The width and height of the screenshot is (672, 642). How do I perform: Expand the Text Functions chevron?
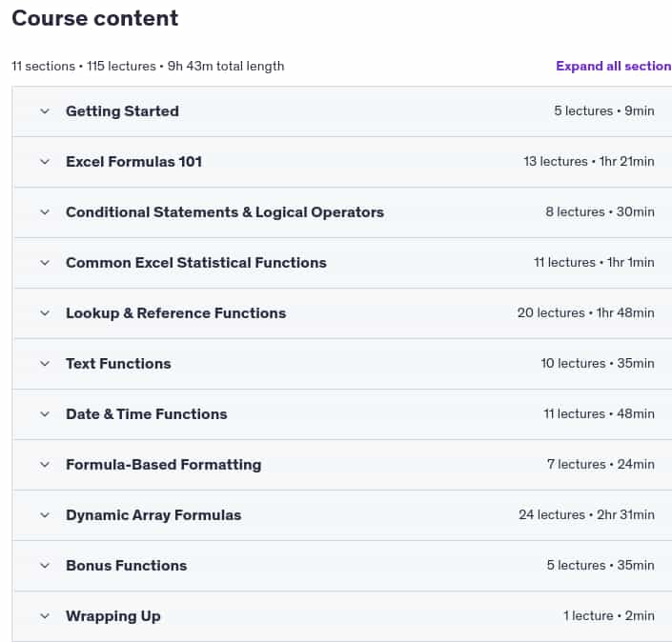pyautogui.click(x=45, y=364)
